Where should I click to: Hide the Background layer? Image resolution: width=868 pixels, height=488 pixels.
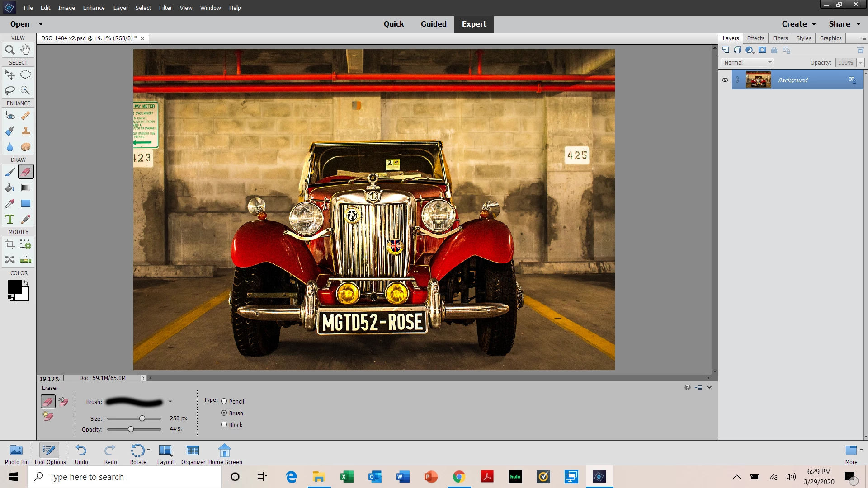(725, 80)
